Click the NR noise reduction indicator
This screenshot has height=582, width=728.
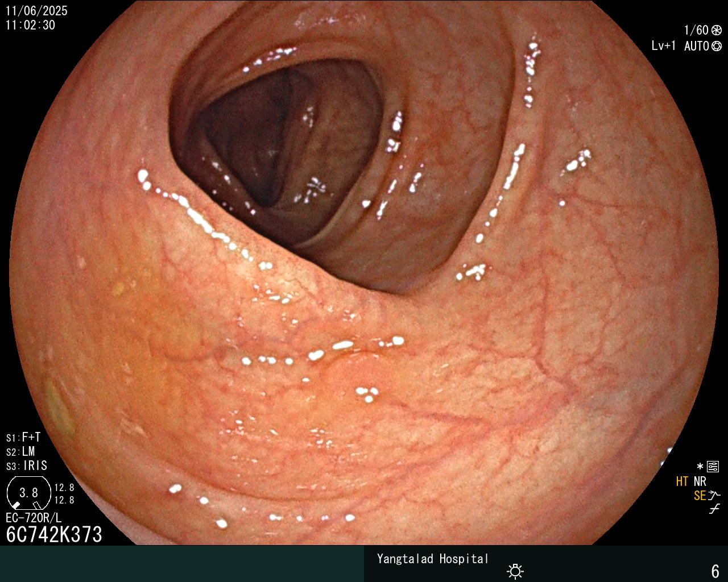pos(700,481)
